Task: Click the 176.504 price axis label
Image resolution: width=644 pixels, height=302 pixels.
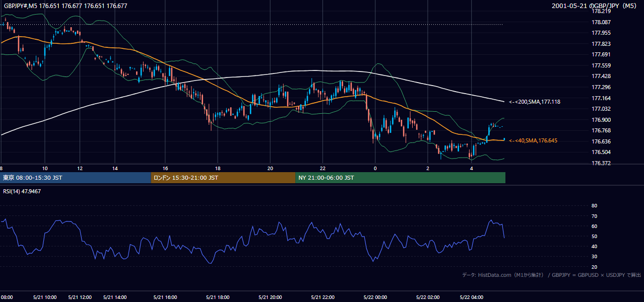Action: point(601,152)
